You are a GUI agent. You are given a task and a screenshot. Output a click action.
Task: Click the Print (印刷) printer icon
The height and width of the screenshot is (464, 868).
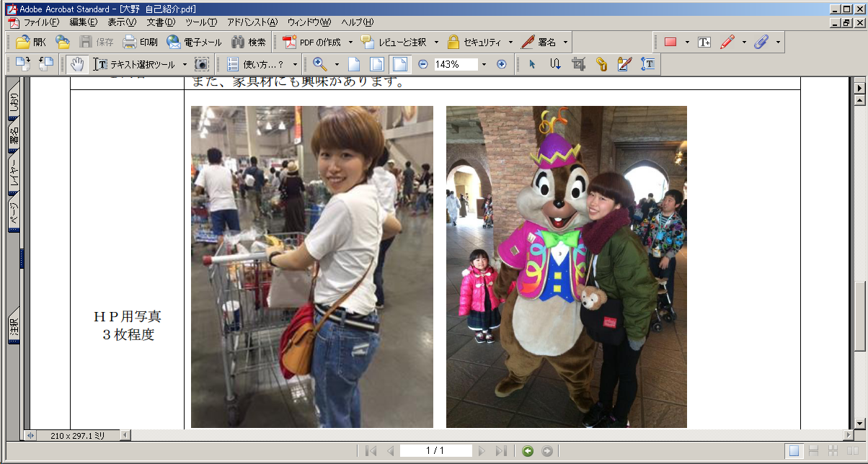pos(140,42)
